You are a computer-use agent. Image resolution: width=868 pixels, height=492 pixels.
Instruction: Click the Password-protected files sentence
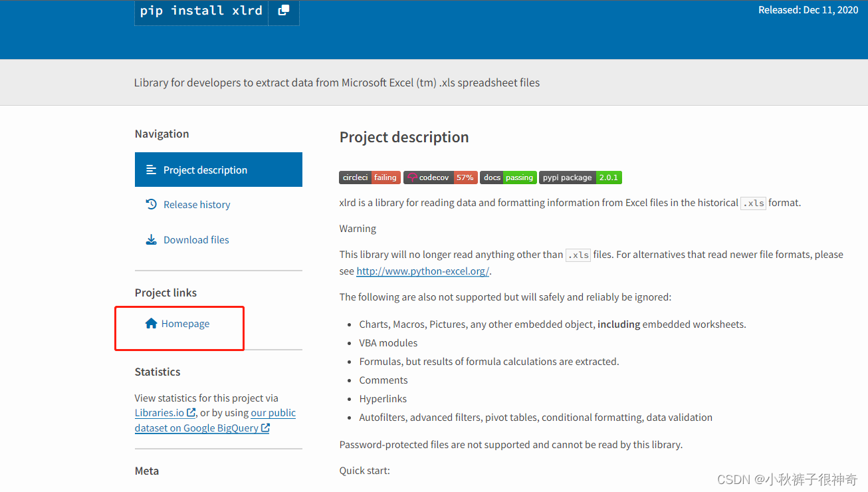(511, 445)
